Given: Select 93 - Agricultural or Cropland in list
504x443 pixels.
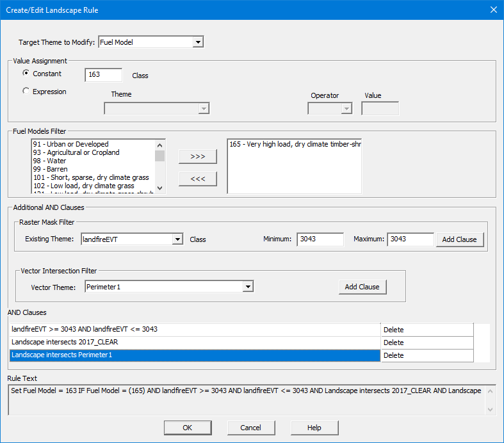Looking at the screenshot, I should [x=93, y=152].
